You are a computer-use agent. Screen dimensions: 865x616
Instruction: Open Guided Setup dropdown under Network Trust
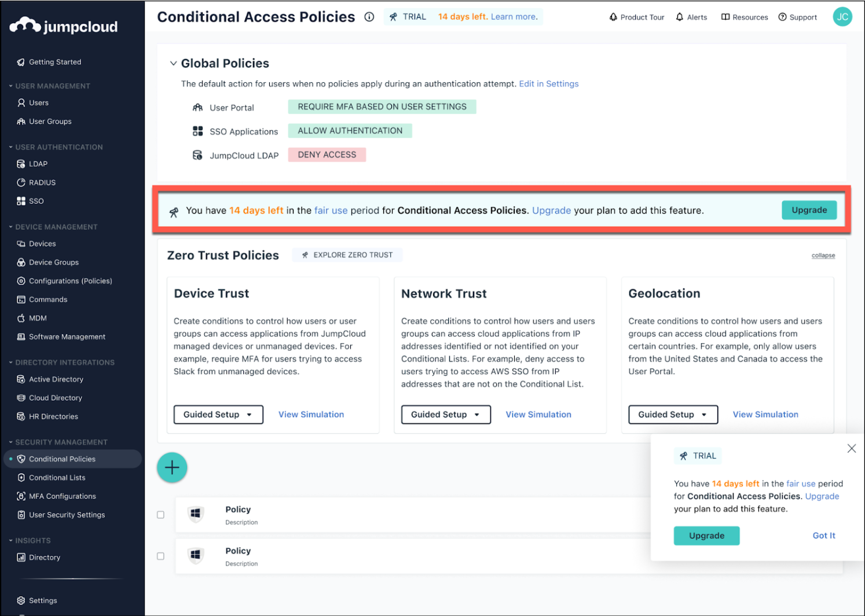tap(445, 415)
